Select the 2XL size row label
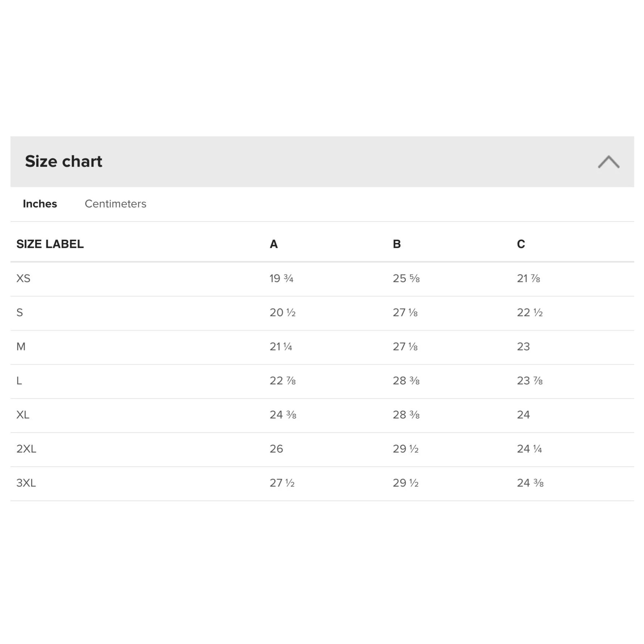The image size is (644, 644). 26,449
